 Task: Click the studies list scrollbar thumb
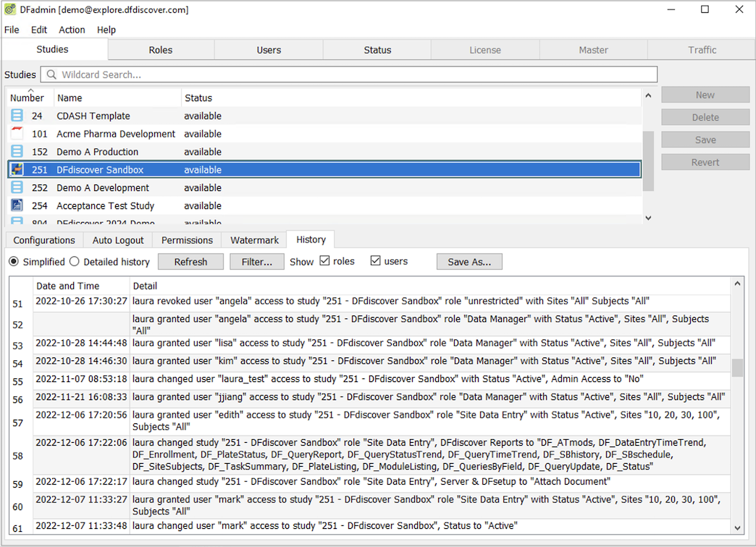point(648,161)
